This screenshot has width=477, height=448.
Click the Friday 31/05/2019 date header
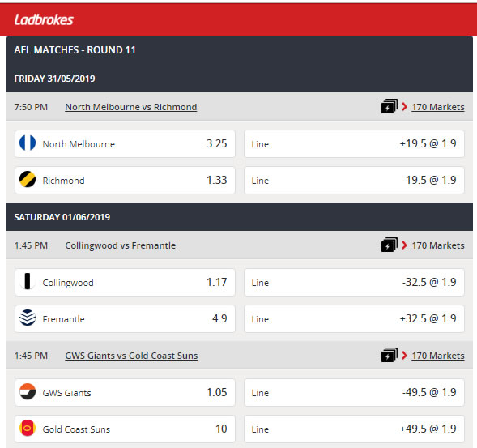pos(54,79)
